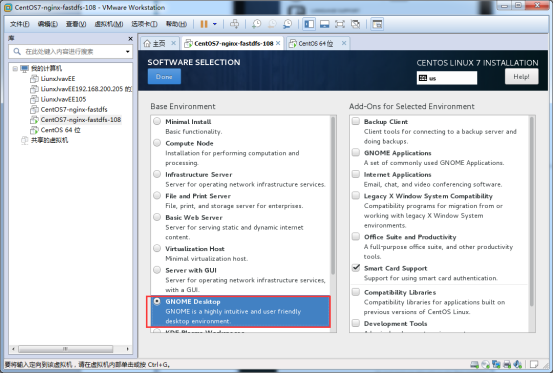Image resolution: width=553 pixels, height=373 pixels.
Task: Check the Compatibility Libraries add-on
Action: tap(356, 292)
